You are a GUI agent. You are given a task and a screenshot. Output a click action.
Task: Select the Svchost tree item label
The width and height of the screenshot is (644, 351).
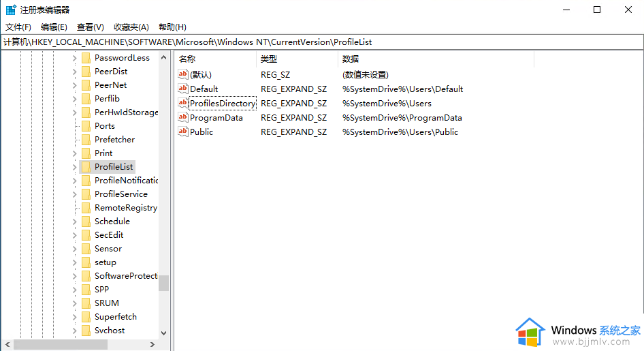pyautogui.click(x=110, y=331)
